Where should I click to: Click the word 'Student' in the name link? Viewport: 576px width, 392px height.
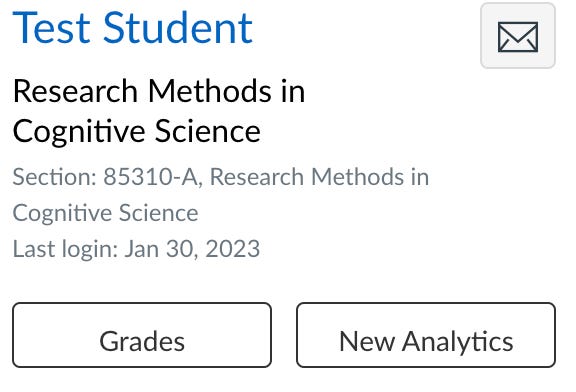click(x=178, y=28)
